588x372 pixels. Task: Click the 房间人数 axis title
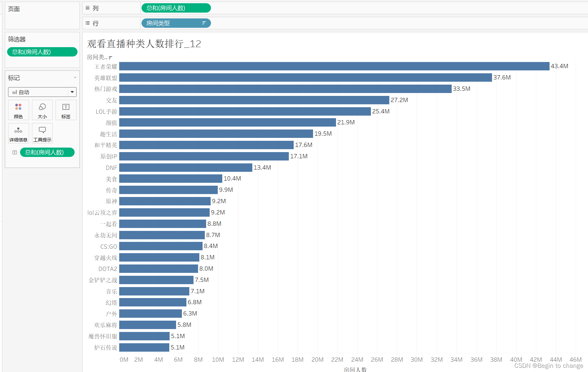pos(355,369)
